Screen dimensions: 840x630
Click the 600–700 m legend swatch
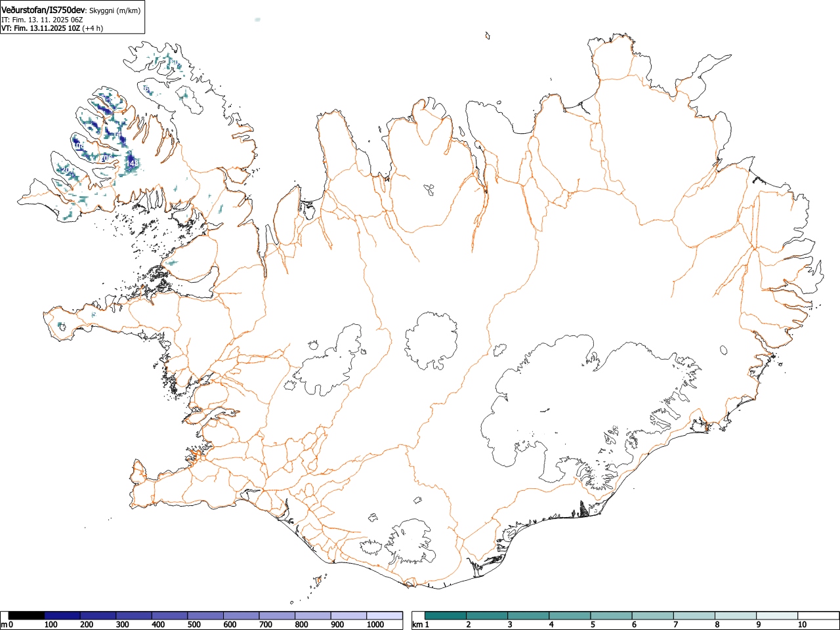[241, 616]
